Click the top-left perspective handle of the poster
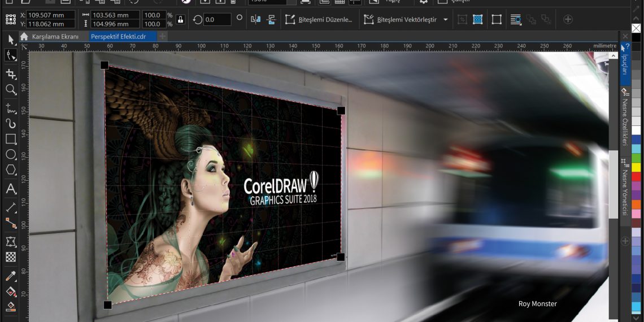This screenshot has width=644, height=322. 105,65
